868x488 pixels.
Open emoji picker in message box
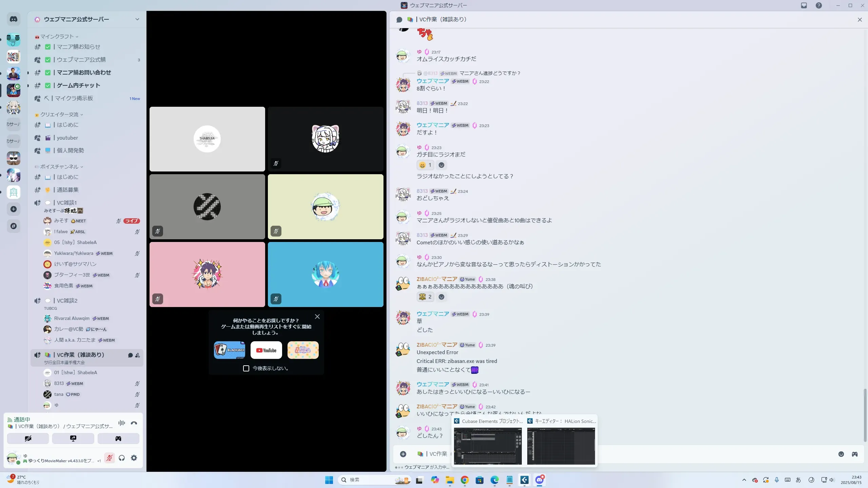click(841, 454)
